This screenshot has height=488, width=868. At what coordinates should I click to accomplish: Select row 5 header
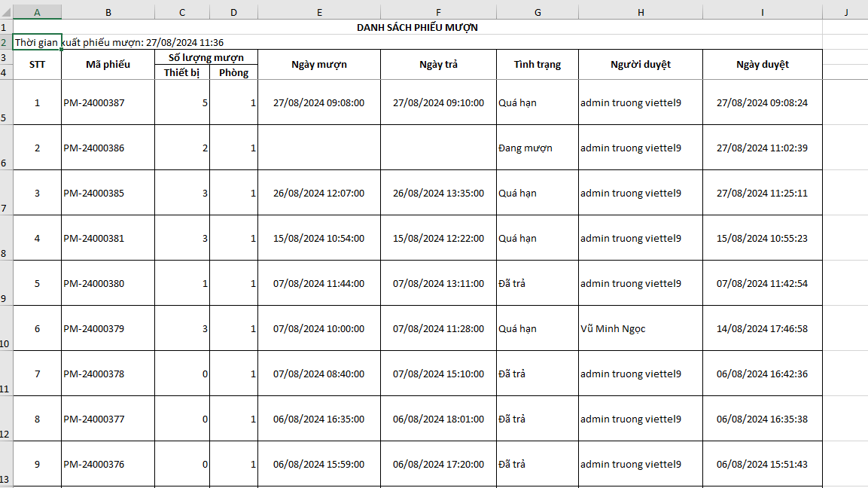tap(6, 102)
